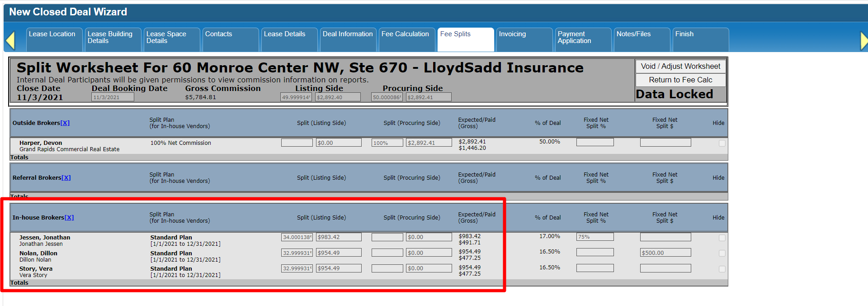868x306 pixels.
Task: Toggle Hide checkbox for Jonathan Jessen
Action: pyautogui.click(x=722, y=238)
